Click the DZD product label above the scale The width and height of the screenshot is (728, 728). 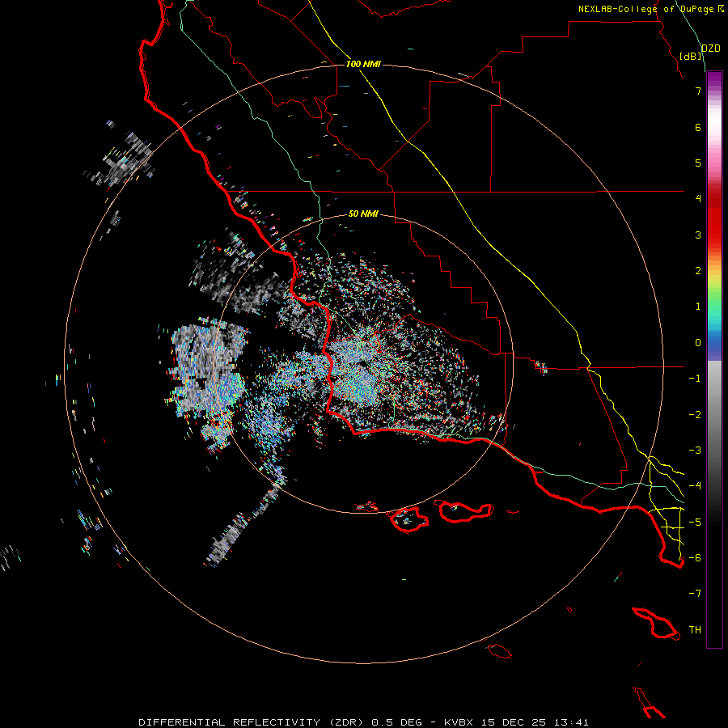click(711, 49)
